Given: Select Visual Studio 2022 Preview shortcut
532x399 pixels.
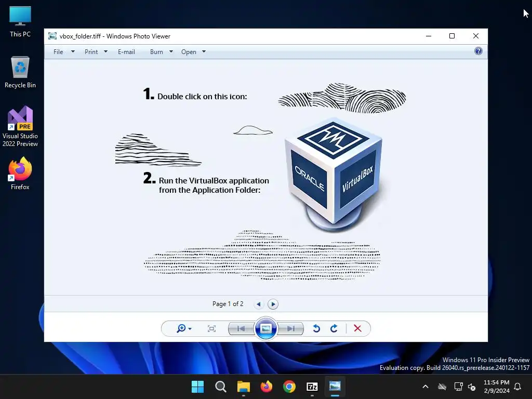Looking at the screenshot, I should [20, 126].
